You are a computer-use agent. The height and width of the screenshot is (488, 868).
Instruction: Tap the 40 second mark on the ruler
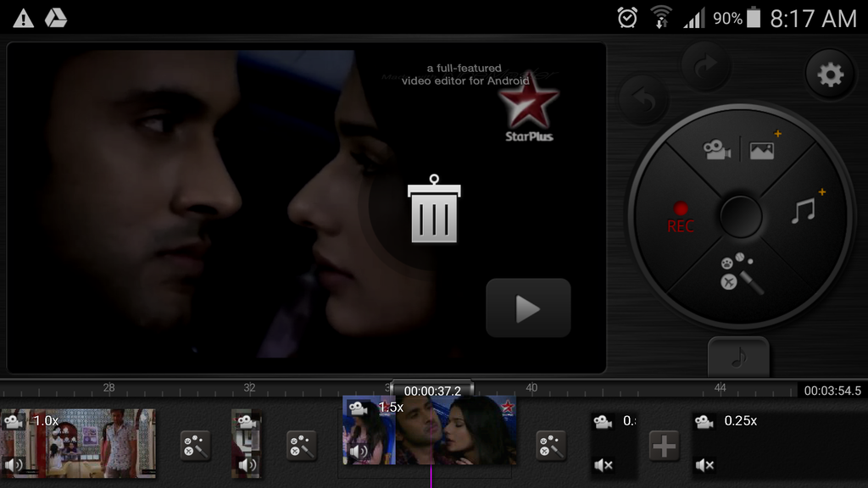(531, 388)
